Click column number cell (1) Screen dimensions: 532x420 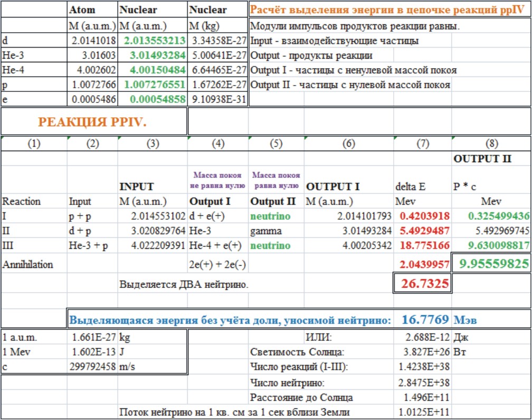[34, 144]
